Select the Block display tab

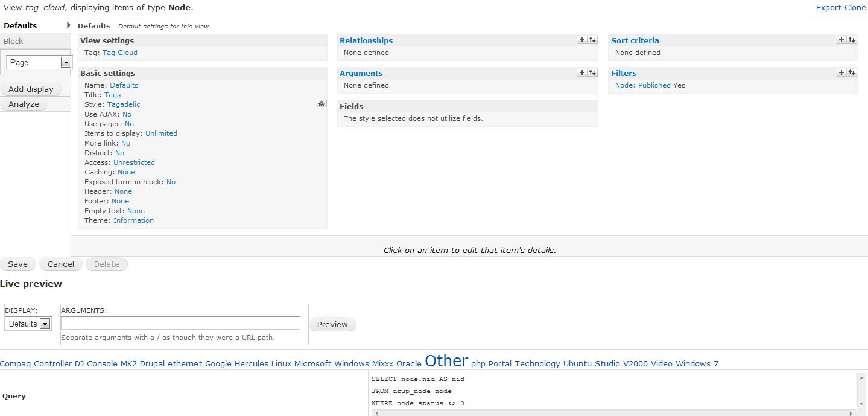pyautogui.click(x=35, y=41)
